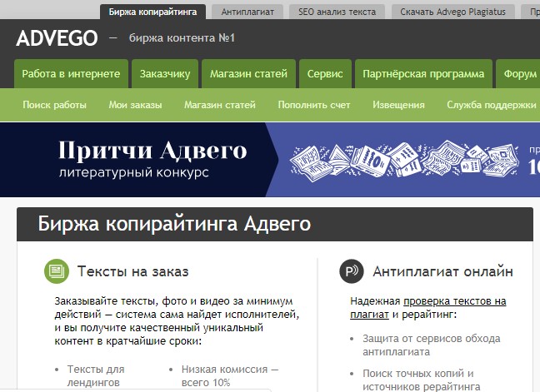Image resolution: width=540 pixels, height=392 pixels.
Task: Follow the проверка текстов на плагиат link
Action: [x=428, y=308]
